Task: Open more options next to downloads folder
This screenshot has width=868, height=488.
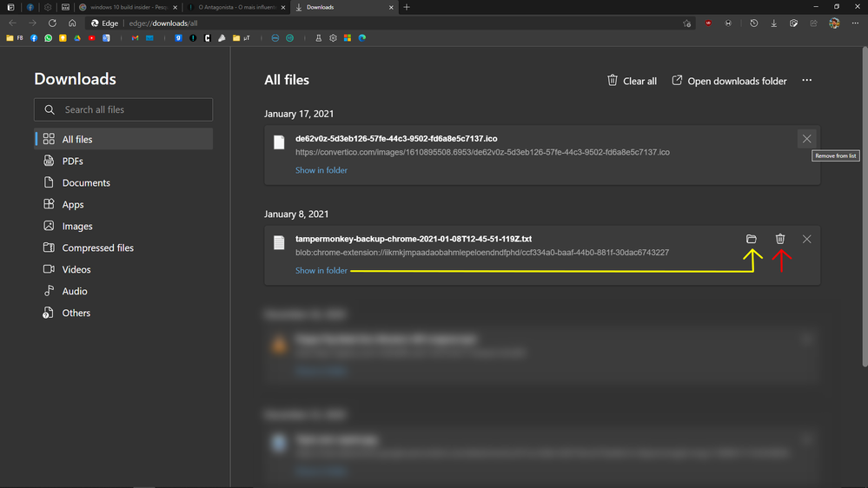Action: click(807, 80)
